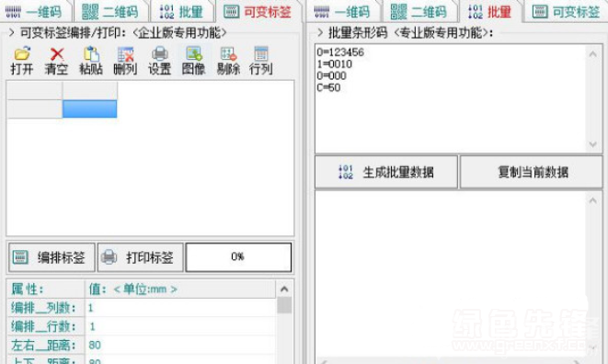Clear data using the 清空 icon
This screenshot has width=608, height=364.
pyautogui.click(x=56, y=61)
